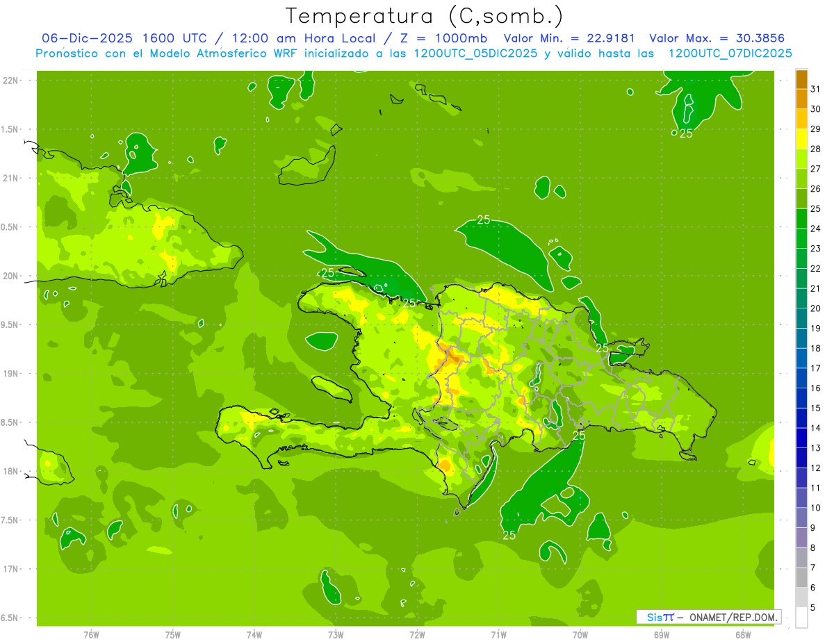
Task: Click the 22N latitude axis label
Action: pos(10,80)
